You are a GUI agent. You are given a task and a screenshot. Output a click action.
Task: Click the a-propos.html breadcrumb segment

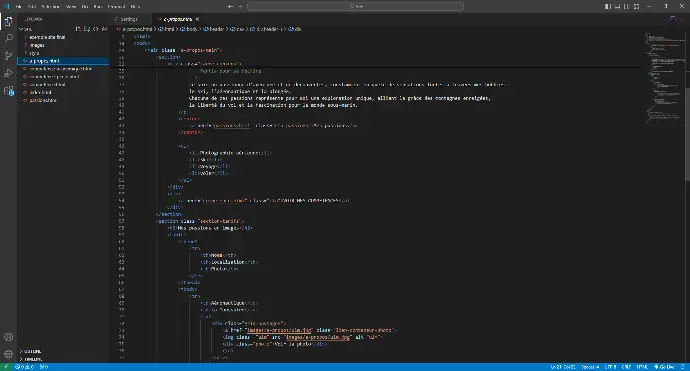click(x=135, y=29)
